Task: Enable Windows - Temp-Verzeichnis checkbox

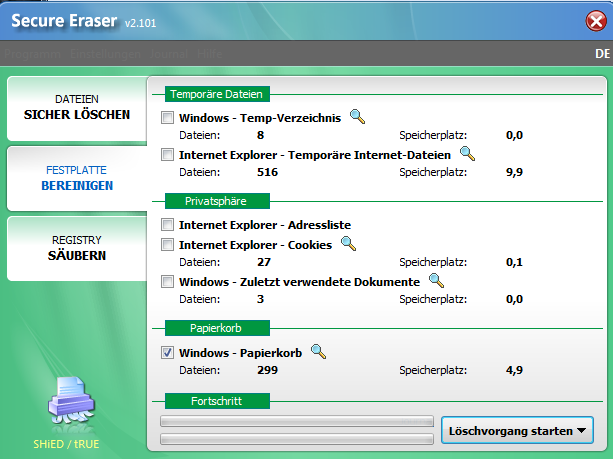Action: coord(167,118)
